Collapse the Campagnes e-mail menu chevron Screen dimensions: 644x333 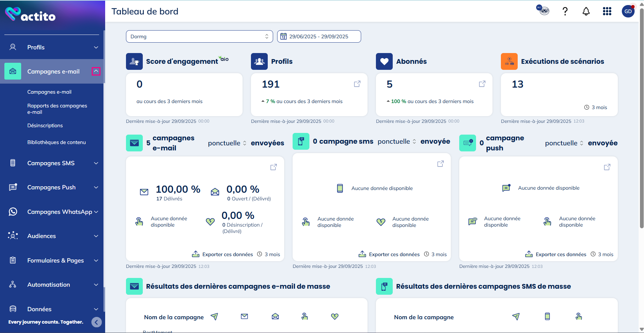pyautogui.click(x=96, y=71)
